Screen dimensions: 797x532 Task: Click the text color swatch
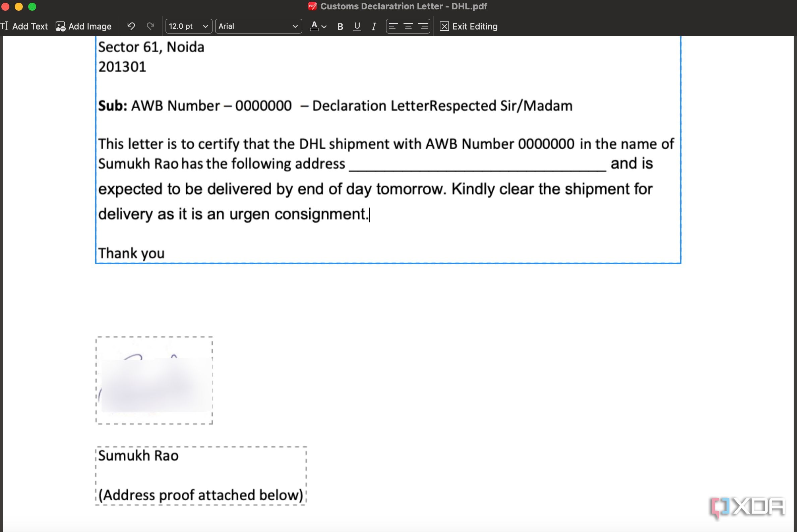[314, 26]
